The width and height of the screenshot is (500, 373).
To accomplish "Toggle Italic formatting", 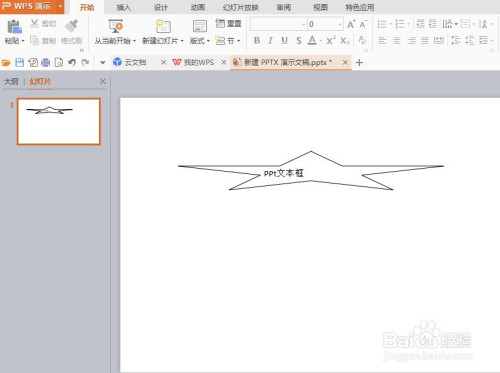I will pyautogui.click(x=270, y=41).
